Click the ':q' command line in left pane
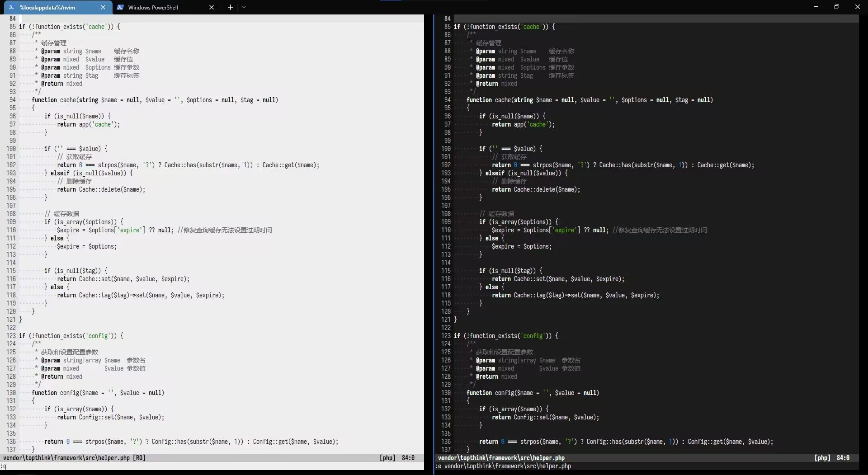The image size is (868, 475). point(4,466)
